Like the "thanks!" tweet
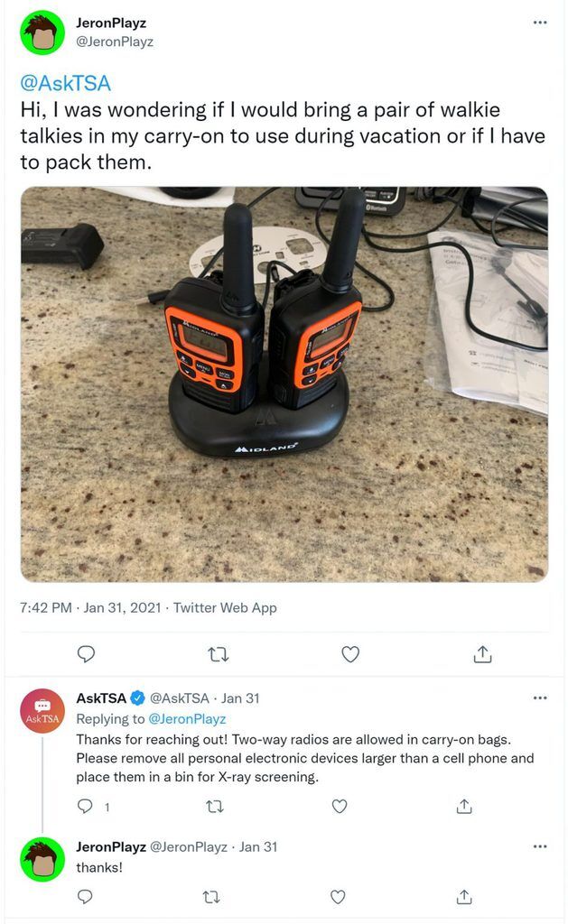The height and width of the screenshot is (924, 568). 338,897
